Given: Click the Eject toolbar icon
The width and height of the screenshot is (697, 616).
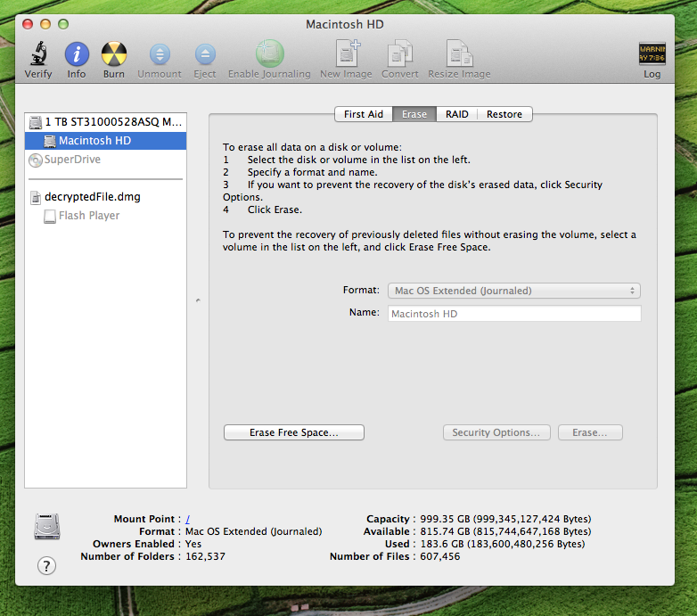Looking at the screenshot, I should (205, 54).
